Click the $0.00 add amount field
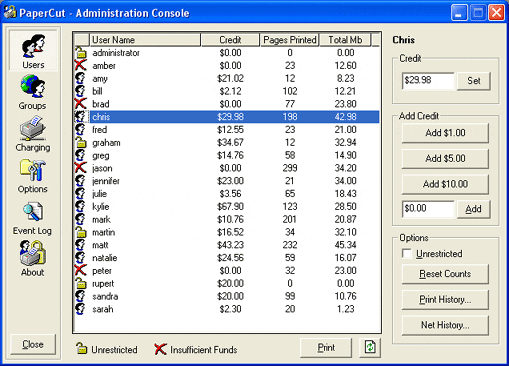Screen dimensions: 509x366 point(428,209)
